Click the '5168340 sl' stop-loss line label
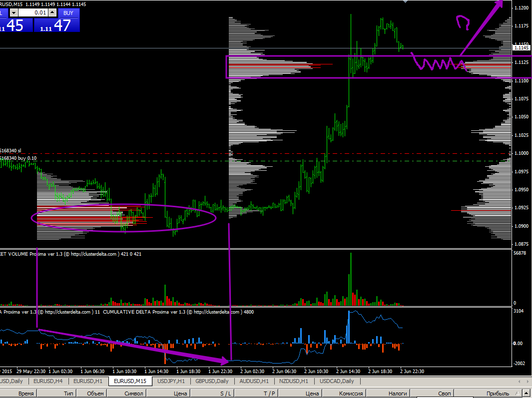Viewport: 532px width, 398px height. (10, 150)
